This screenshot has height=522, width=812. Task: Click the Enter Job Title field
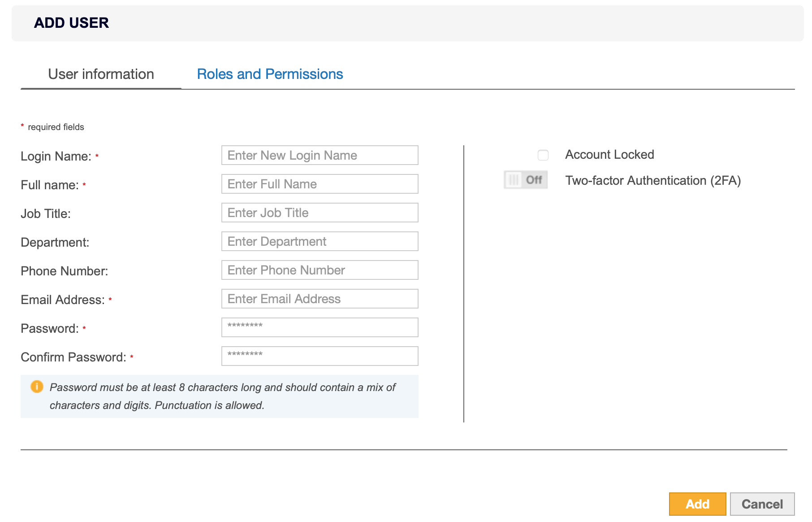(319, 213)
